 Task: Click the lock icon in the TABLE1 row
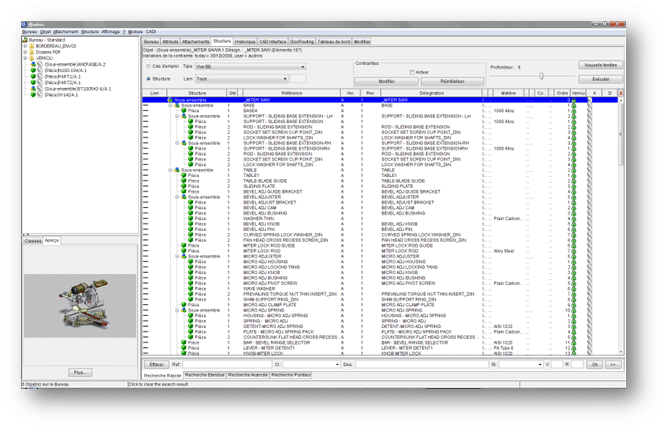click(x=574, y=175)
